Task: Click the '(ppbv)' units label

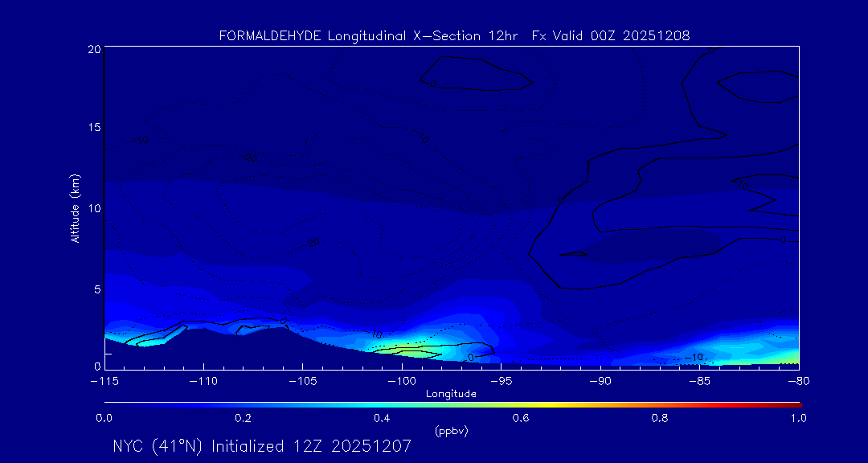Action: [451, 432]
